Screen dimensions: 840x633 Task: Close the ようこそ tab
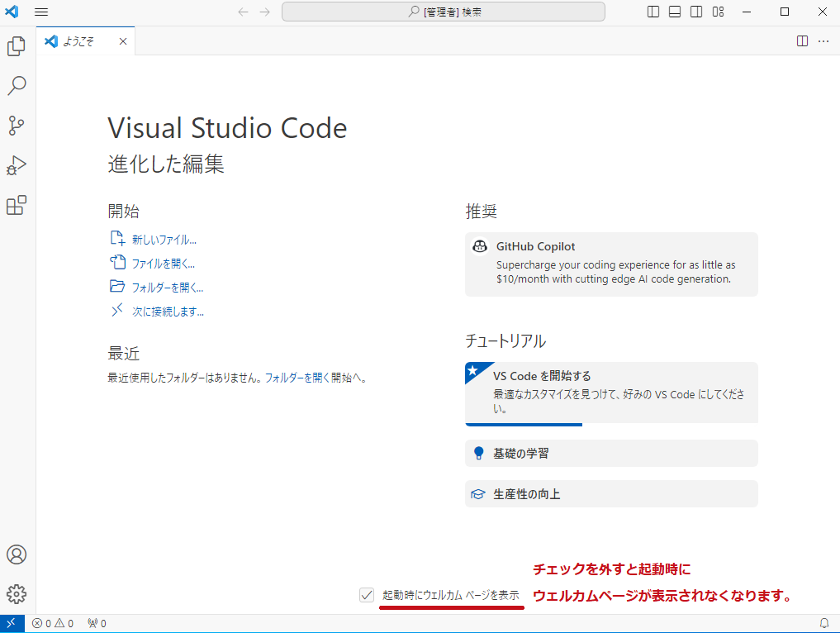tap(123, 41)
